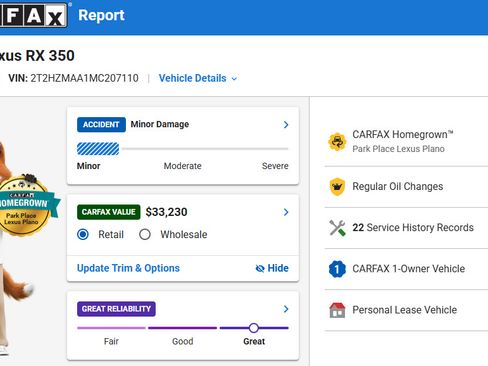Viewport: 488px width, 366px height.
Task: Click the VIN number 2T2HZMAA1MC207110
Action: coord(84,78)
